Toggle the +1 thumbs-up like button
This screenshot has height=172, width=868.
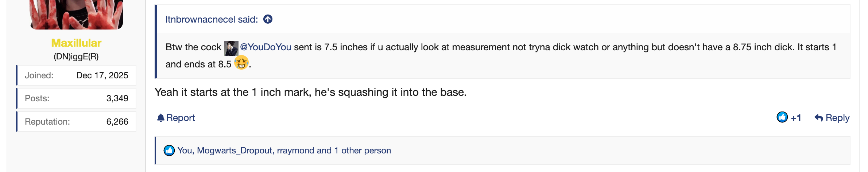click(788, 117)
